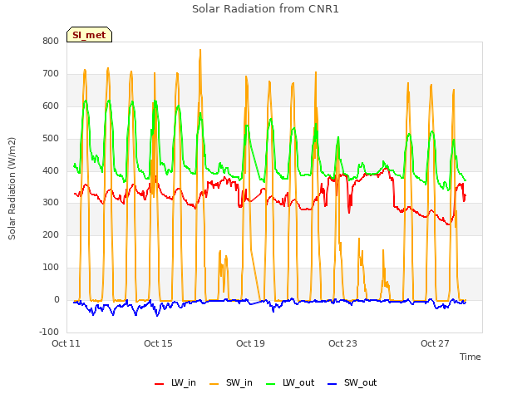Click the 200 y-axis tick label
This screenshot has height=399, width=532.
pos(51,234)
